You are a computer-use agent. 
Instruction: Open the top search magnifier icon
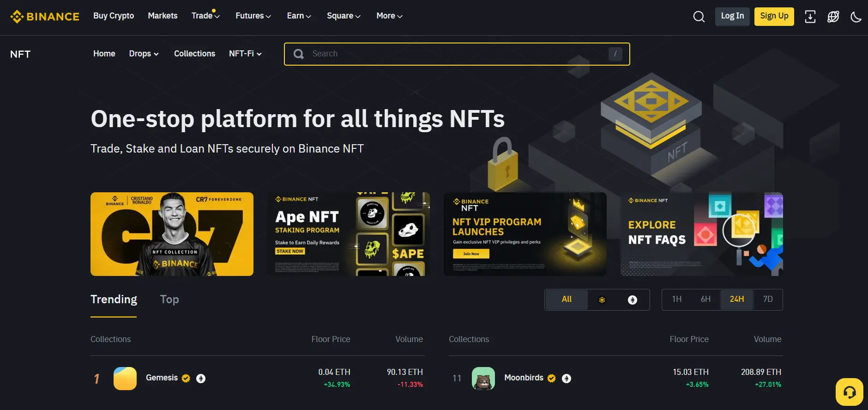pos(699,17)
